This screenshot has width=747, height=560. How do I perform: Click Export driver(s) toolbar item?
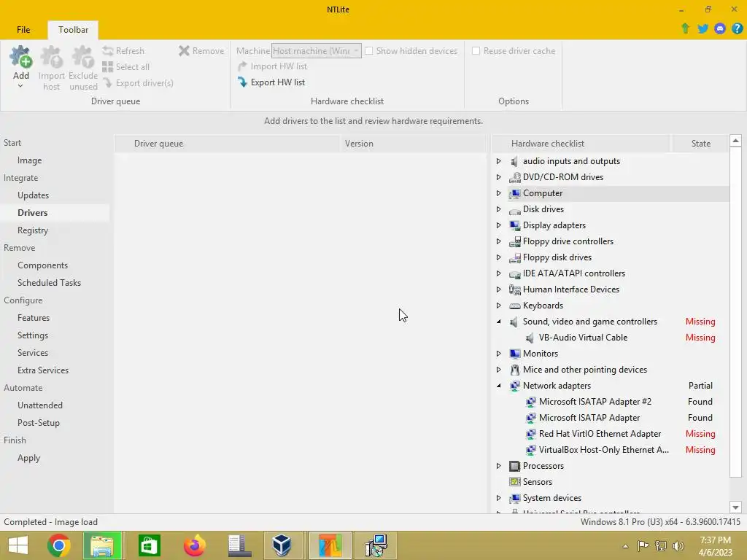tap(138, 83)
